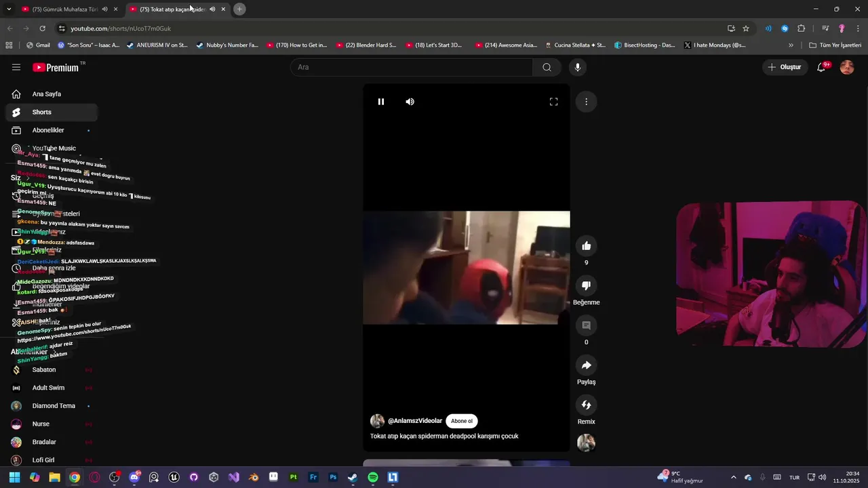Open a new browser tab
Screen dimensions: 868x488
[239, 9]
